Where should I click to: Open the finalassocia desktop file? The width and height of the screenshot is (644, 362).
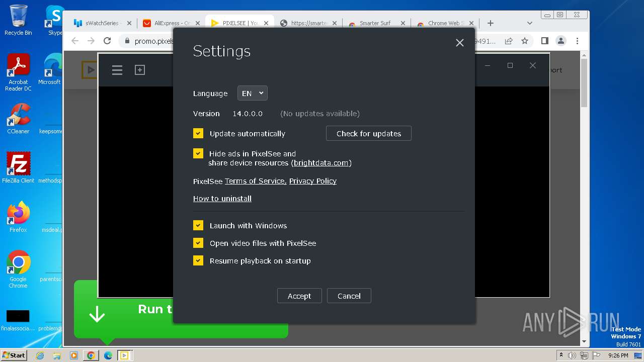coord(18,320)
